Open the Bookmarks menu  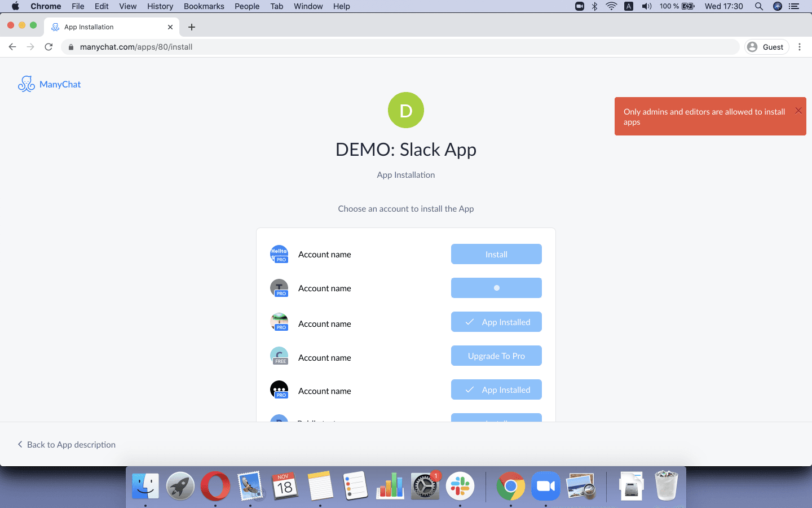[x=204, y=6]
